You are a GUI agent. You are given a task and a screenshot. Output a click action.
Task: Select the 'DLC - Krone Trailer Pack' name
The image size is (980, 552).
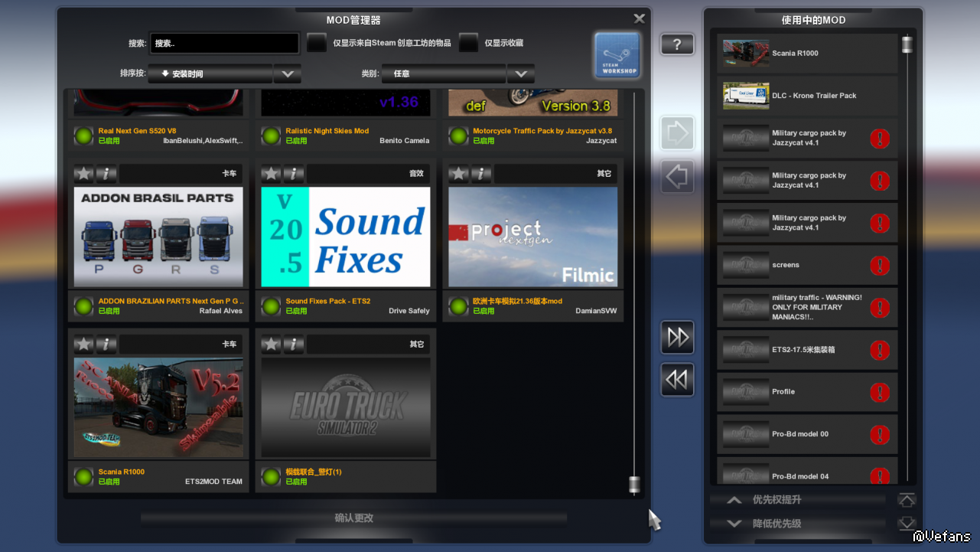814,96
